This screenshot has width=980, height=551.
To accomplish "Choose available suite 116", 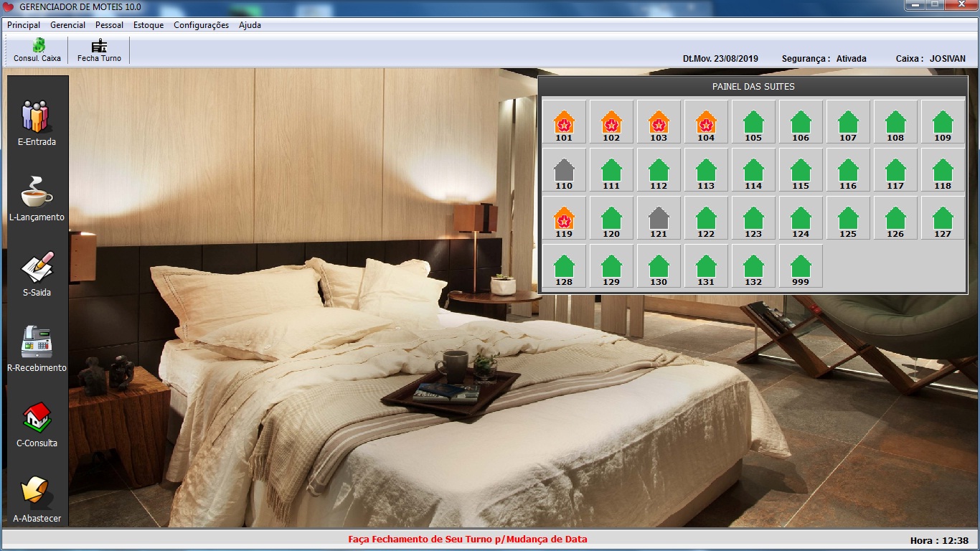I will point(848,170).
